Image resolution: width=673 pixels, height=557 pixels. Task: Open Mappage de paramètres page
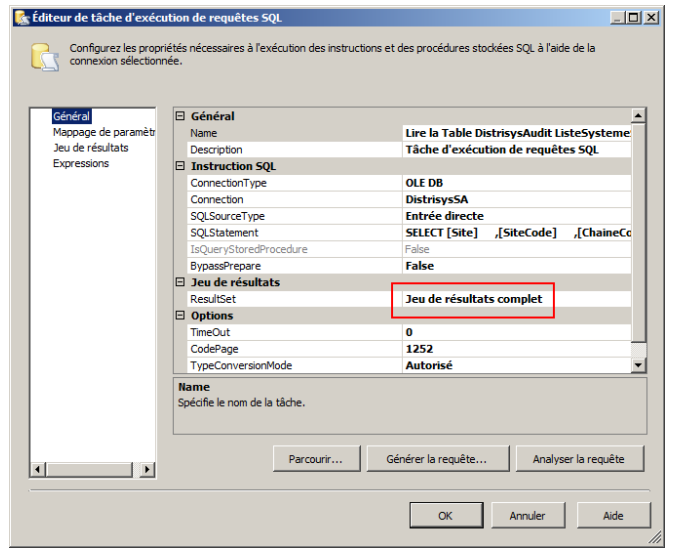point(103,132)
